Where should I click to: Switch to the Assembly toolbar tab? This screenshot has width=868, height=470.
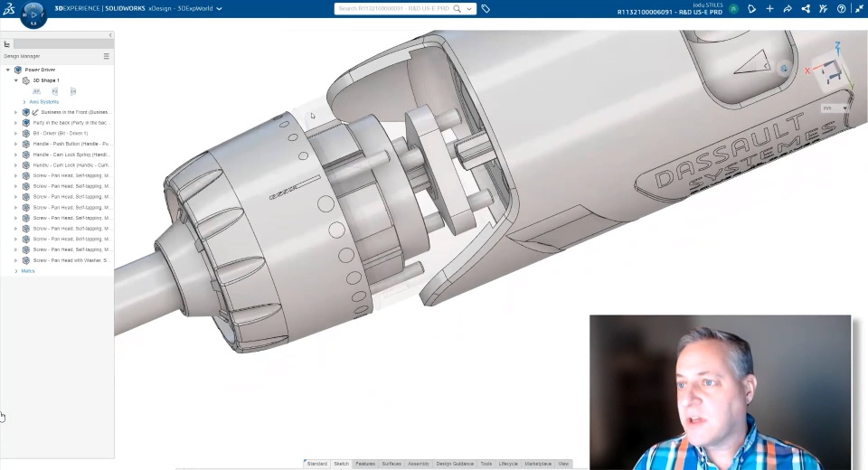(x=419, y=464)
